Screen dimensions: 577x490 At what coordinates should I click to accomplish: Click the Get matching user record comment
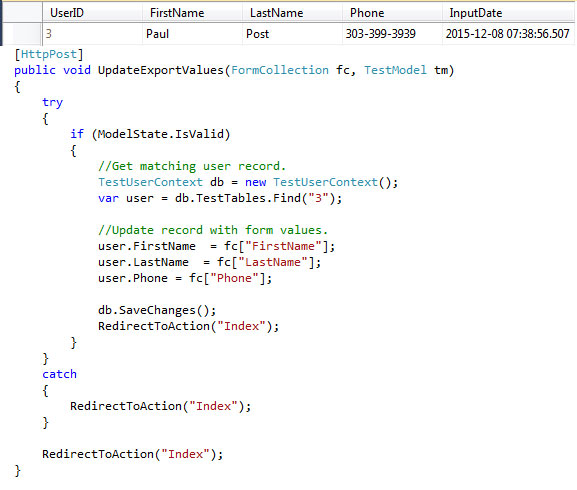(x=192, y=166)
